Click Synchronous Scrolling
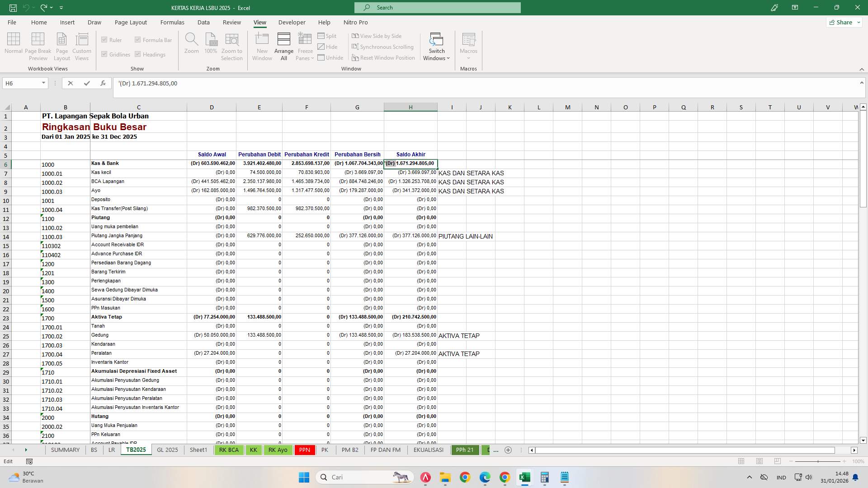868x488 pixels. coord(383,47)
